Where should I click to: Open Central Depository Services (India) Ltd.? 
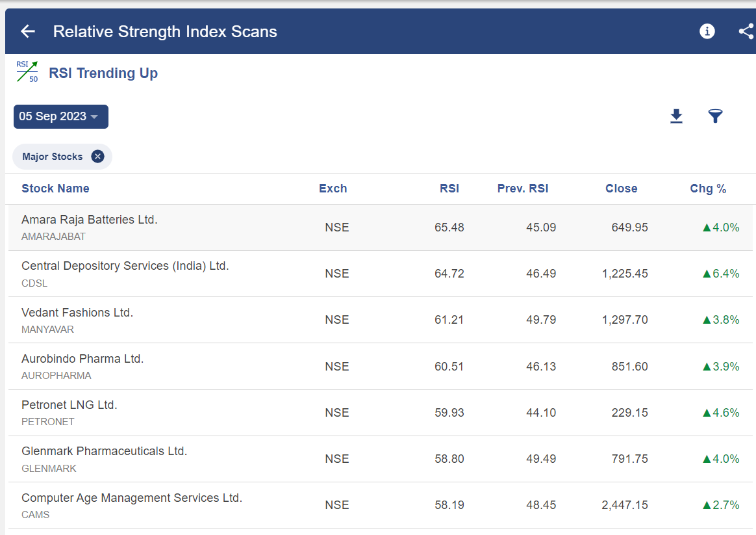[x=125, y=266]
